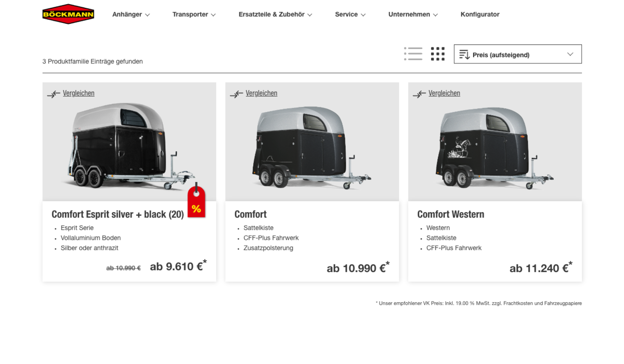
Task: Select the Comfort Western trailer image
Action: click(x=495, y=148)
